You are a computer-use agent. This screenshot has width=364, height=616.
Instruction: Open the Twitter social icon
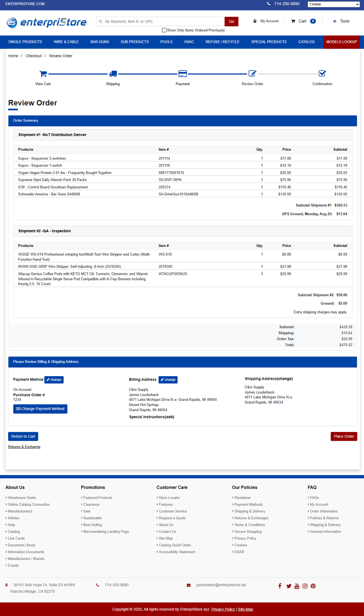coord(289,586)
